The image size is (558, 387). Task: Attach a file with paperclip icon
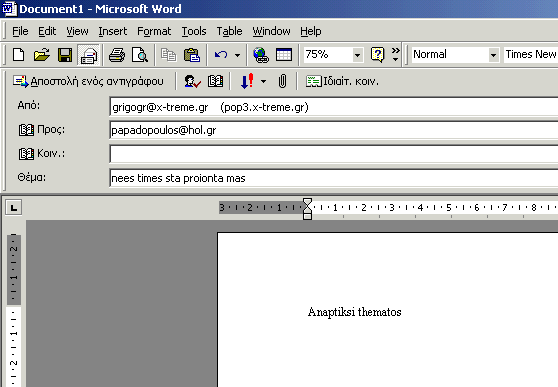pos(282,82)
